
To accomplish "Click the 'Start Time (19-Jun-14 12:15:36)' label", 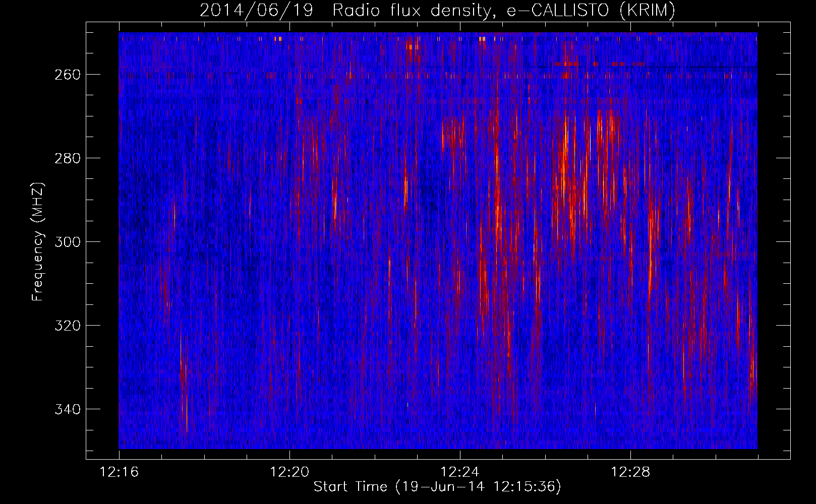I will [437, 487].
